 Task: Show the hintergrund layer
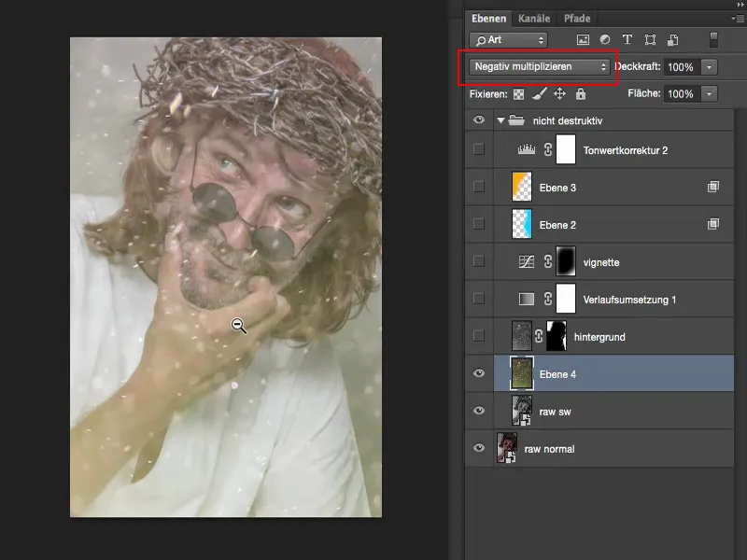(479, 336)
